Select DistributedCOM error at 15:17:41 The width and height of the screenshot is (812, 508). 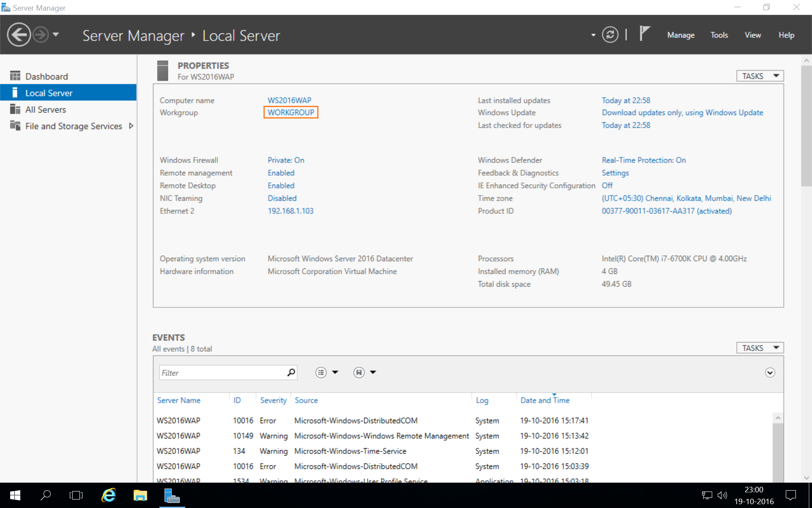[x=463, y=420]
